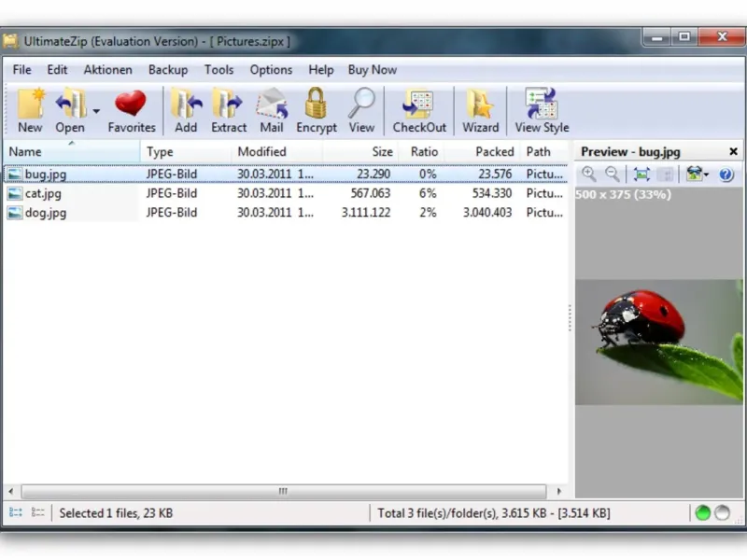Open the preview options dropdown icon
Screen dimensions: 747x560
pos(698,175)
